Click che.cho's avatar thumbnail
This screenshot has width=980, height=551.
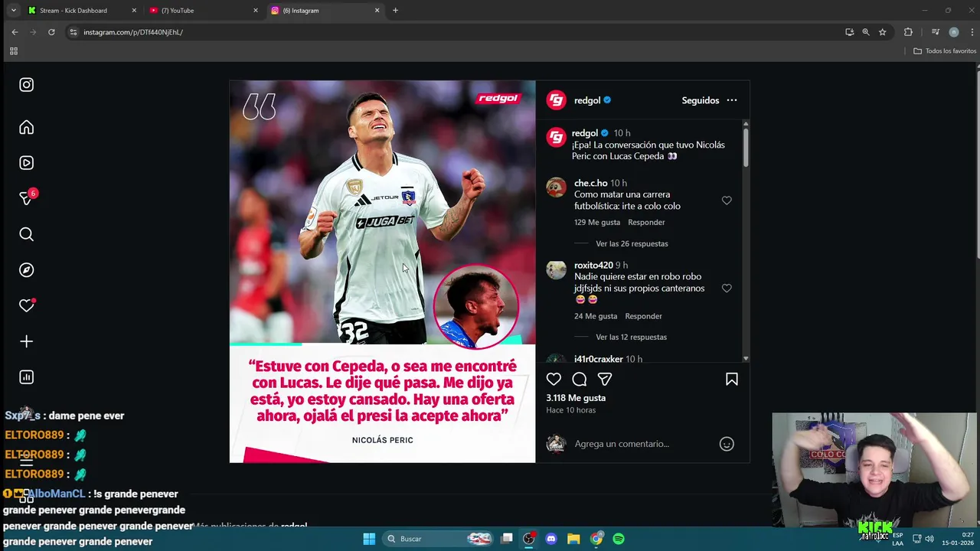[x=556, y=187]
